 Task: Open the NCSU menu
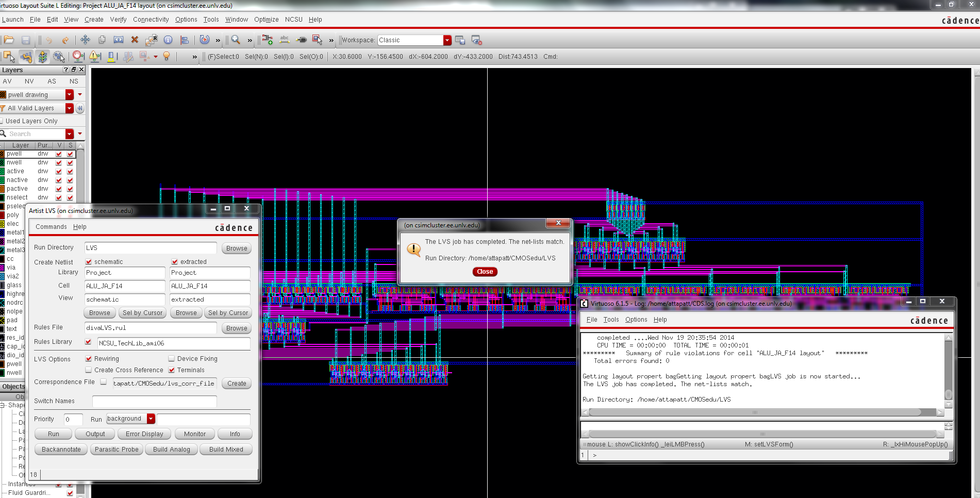(x=293, y=20)
